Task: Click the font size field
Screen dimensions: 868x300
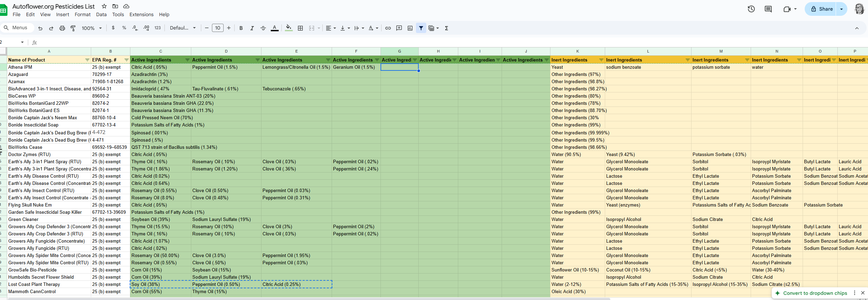Action: (218, 28)
